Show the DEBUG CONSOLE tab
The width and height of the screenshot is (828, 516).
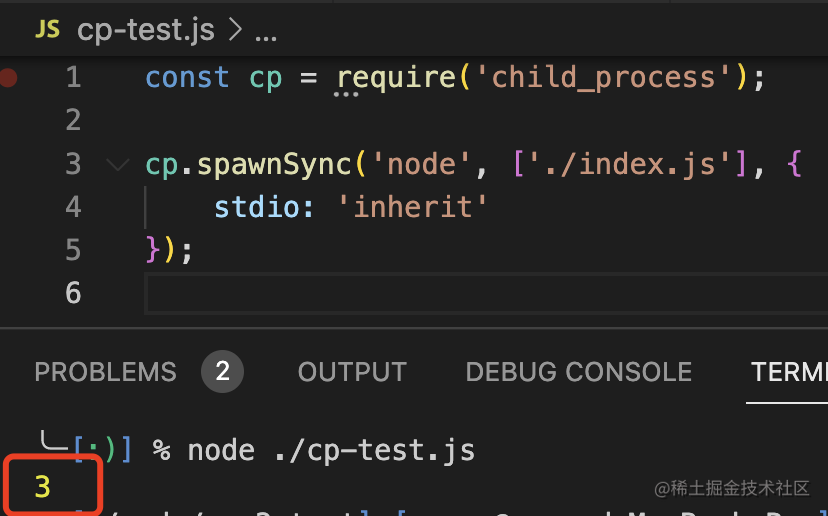coord(578,372)
